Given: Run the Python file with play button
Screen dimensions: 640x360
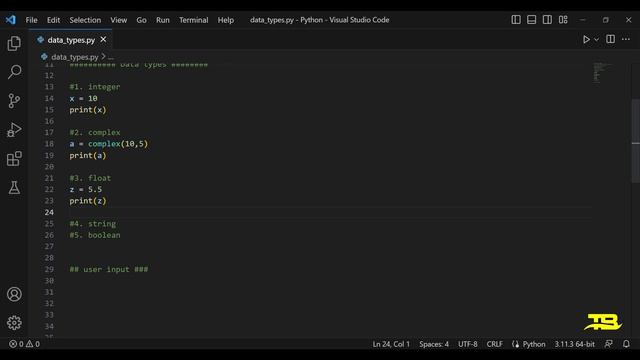Looking at the screenshot, I should (x=586, y=40).
